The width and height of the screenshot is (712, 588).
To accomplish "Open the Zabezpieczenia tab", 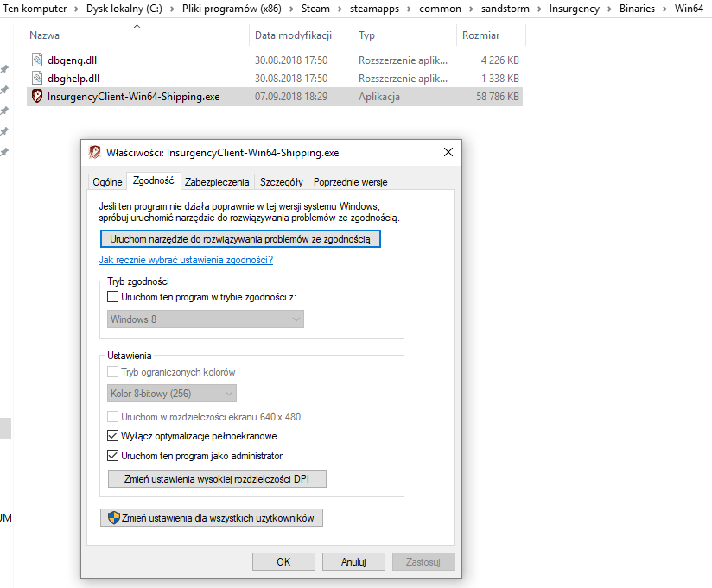I will tap(217, 182).
